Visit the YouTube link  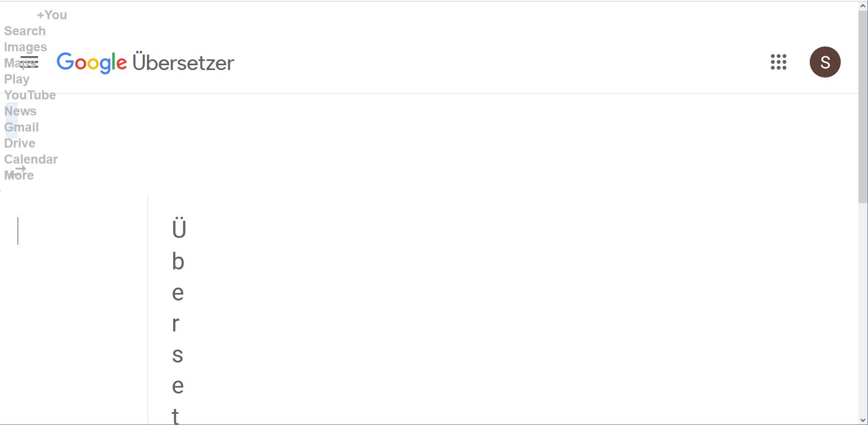(30, 95)
